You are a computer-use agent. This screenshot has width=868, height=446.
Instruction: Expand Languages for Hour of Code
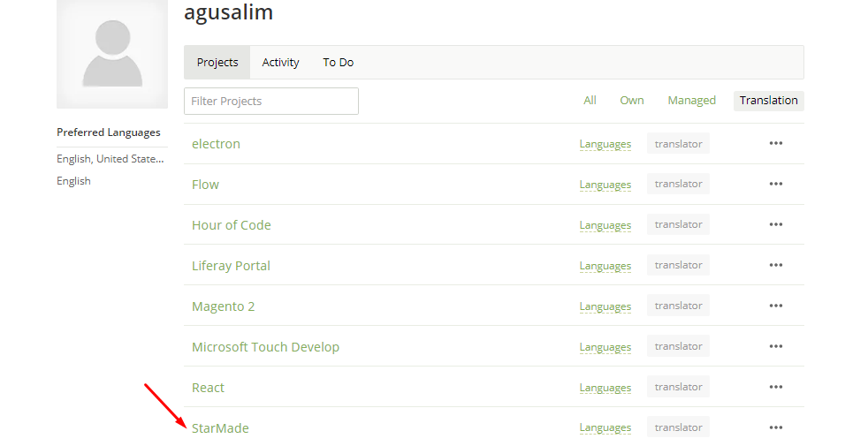pos(605,226)
